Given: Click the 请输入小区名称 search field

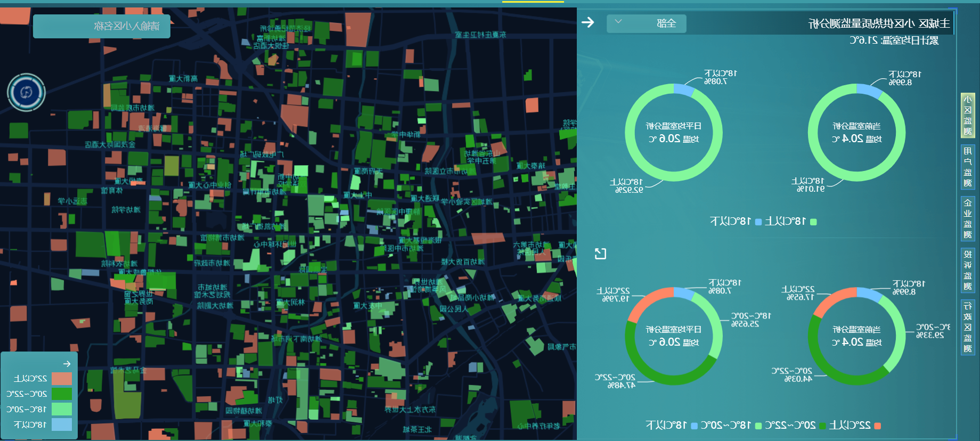Looking at the screenshot, I should (x=102, y=26).
